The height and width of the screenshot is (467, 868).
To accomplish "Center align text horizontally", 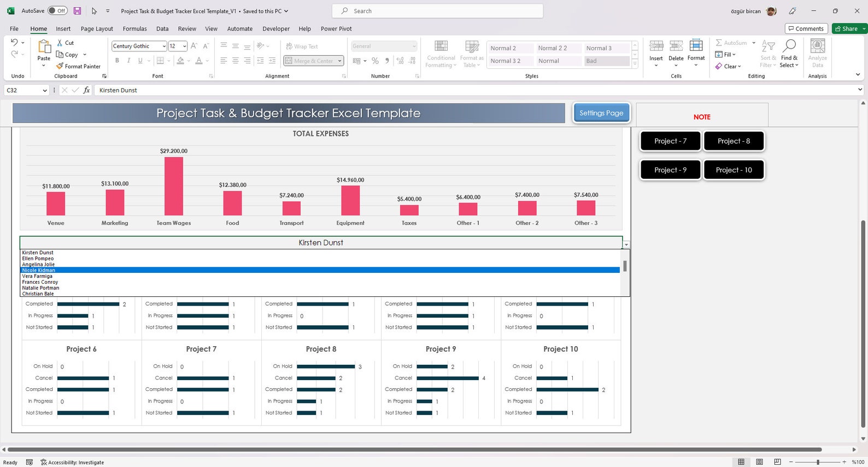I will click(235, 61).
